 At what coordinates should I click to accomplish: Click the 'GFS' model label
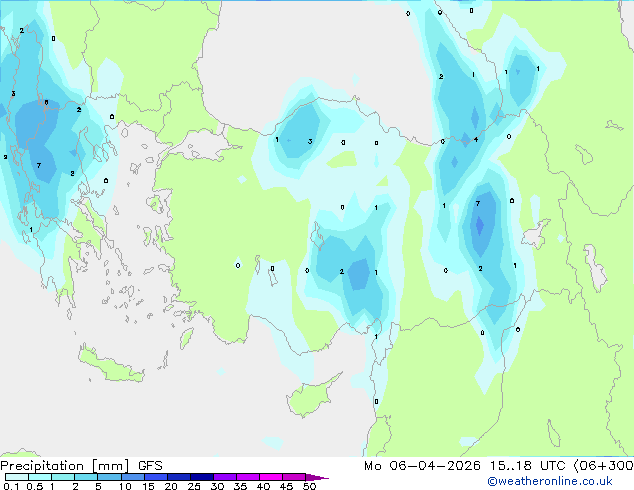(150, 466)
